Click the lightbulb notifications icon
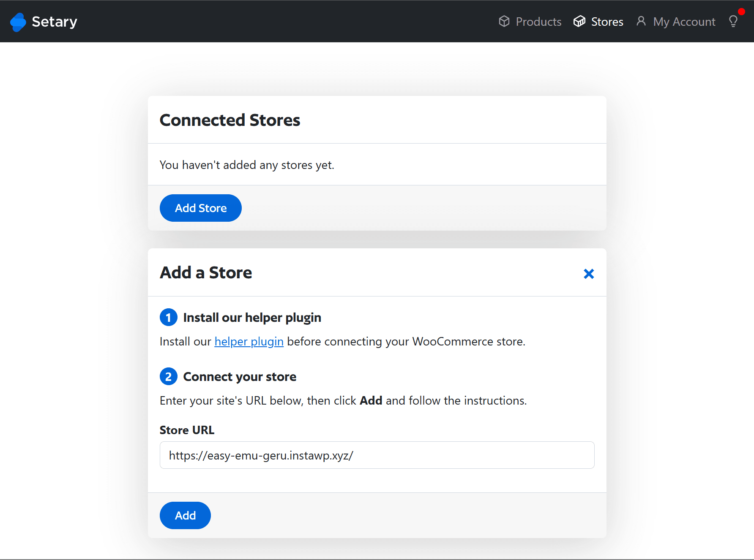 coord(734,21)
